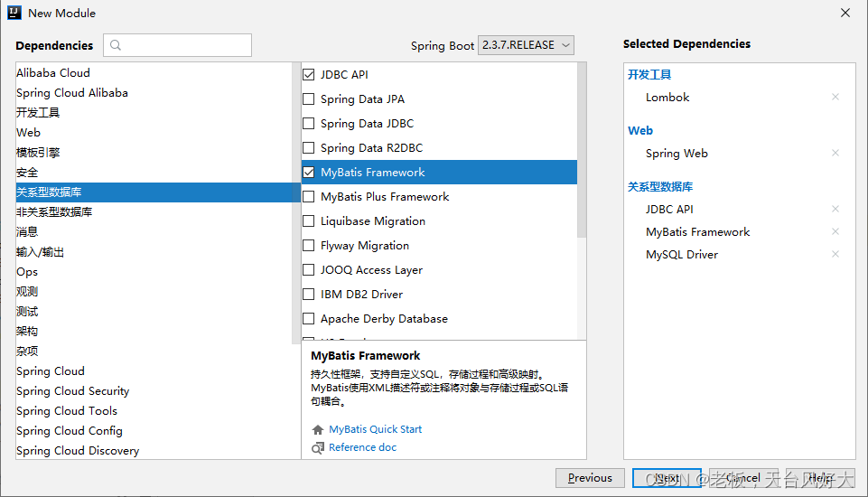Tick Spring Data R2DBC checkbox
This screenshot has height=497, width=868.
tap(309, 148)
